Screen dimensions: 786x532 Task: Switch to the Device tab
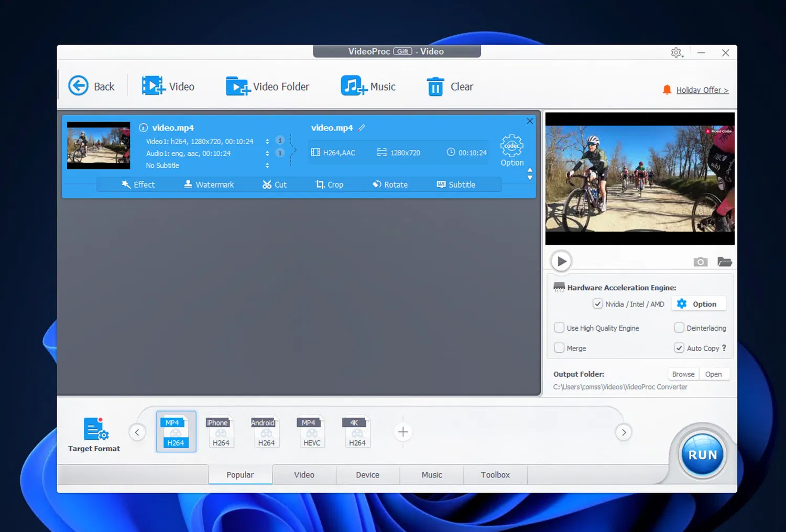coord(367,474)
